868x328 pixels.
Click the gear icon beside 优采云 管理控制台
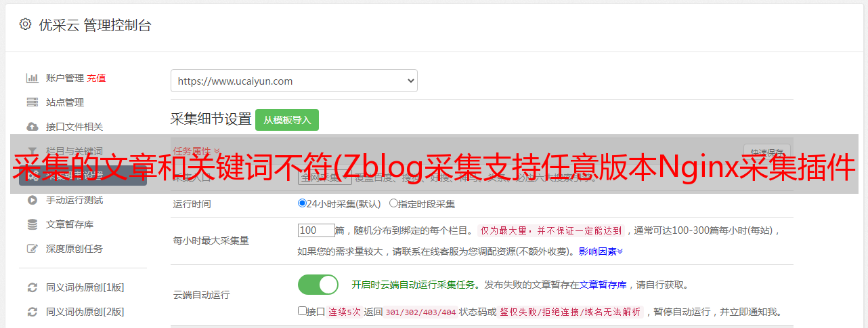click(25, 24)
